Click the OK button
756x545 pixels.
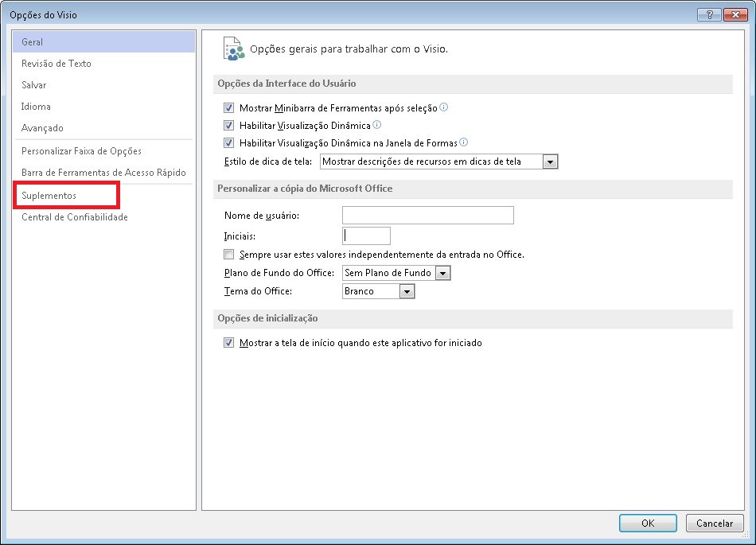coord(647,523)
